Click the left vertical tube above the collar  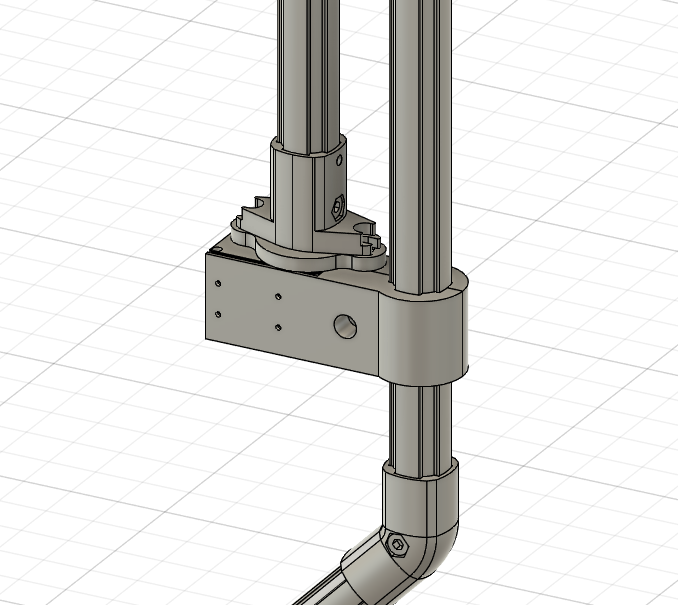308,70
